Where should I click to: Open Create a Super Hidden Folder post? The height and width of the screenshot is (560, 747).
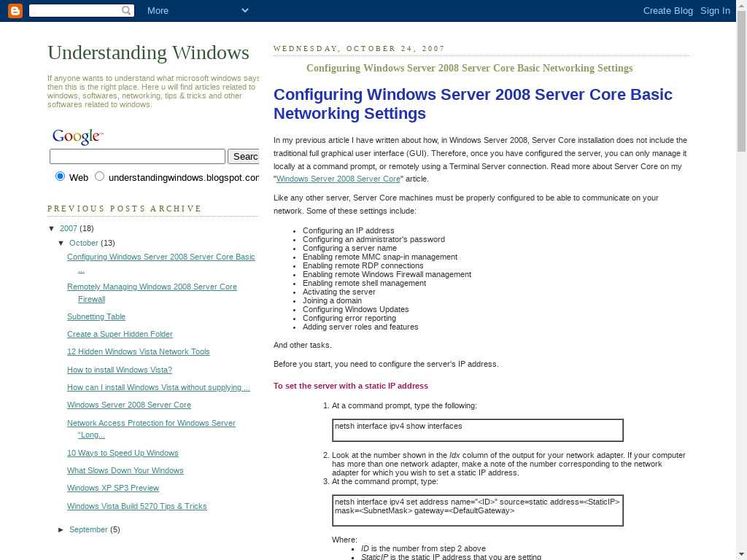click(120, 334)
